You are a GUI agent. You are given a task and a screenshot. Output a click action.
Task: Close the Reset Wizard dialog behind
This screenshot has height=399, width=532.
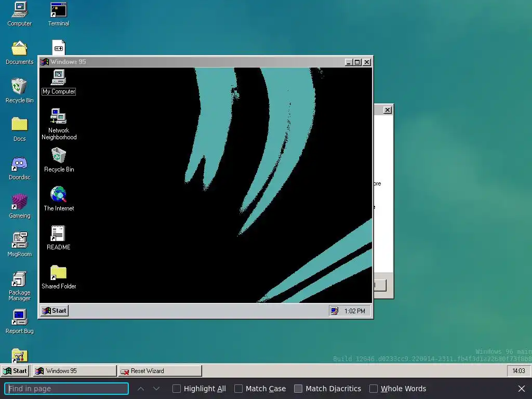point(387,110)
